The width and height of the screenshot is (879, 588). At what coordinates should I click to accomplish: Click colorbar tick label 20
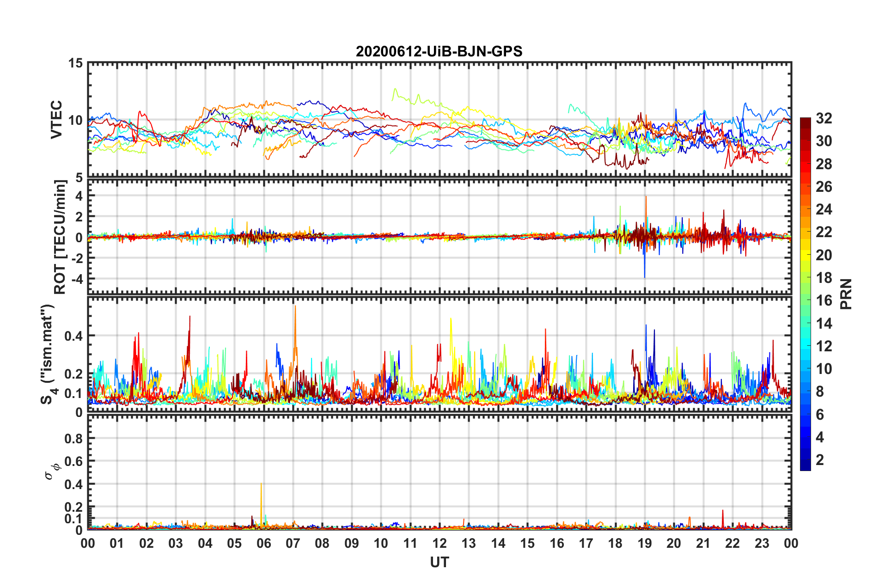[824, 255]
